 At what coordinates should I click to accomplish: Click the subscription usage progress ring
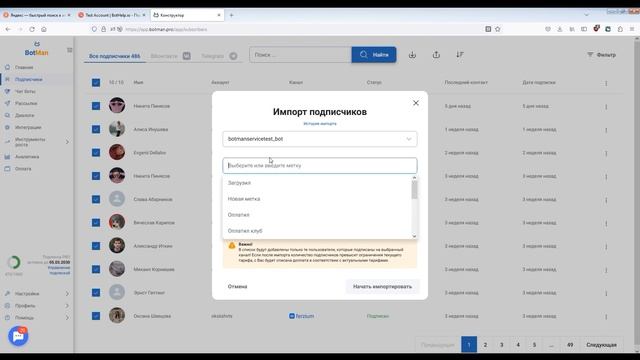[14, 262]
